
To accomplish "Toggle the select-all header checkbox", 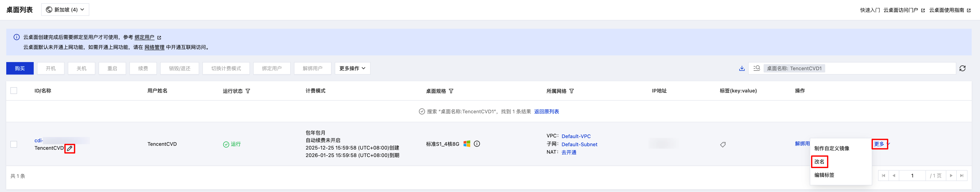I will click(x=14, y=91).
